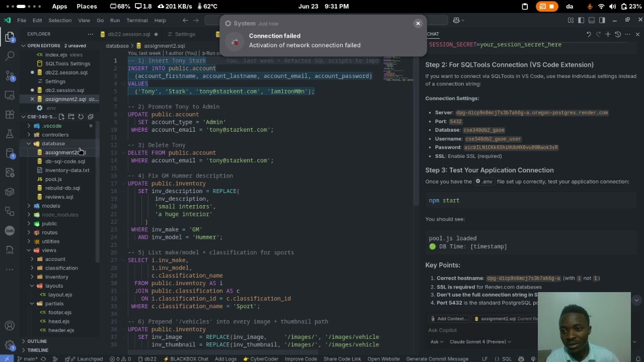Open the Manage gear in activity bar
The height and width of the screenshot is (362, 644).
click(x=10, y=345)
